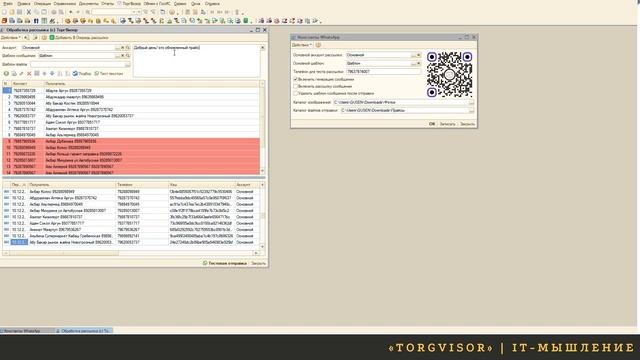Image resolution: width=640 pixels, height=360 pixels.
Task: Open Аккаунт value with its magnifier icon
Action: pyautogui.click(x=127, y=48)
